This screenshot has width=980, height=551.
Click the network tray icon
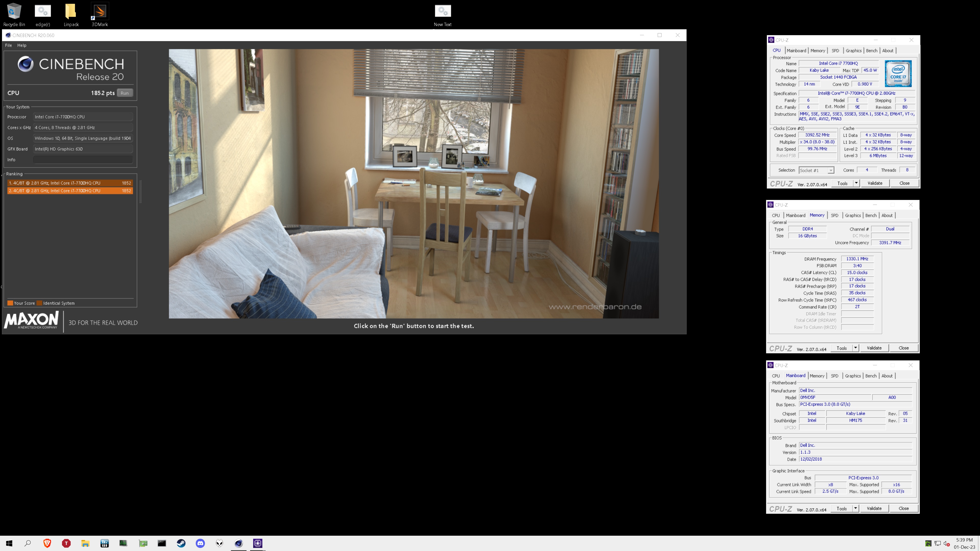[x=938, y=543]
